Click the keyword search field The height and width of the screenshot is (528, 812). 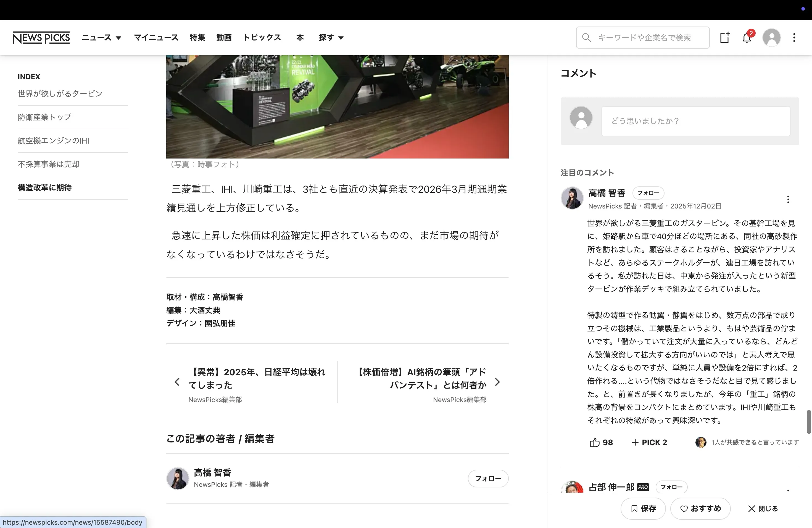pyautogui.click(x=643, y=38)
